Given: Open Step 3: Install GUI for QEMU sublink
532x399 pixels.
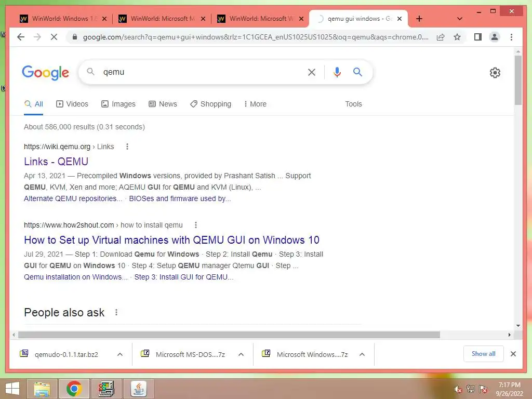Looking at the screenshot, I should tap(184, 277).
